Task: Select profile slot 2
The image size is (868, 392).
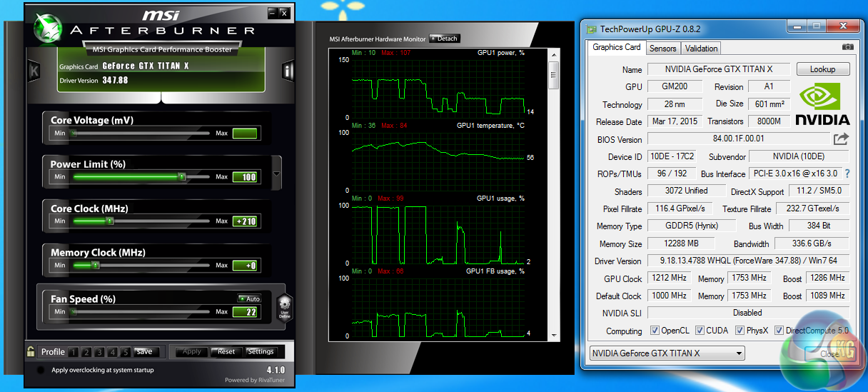Action: coord(86,352)
